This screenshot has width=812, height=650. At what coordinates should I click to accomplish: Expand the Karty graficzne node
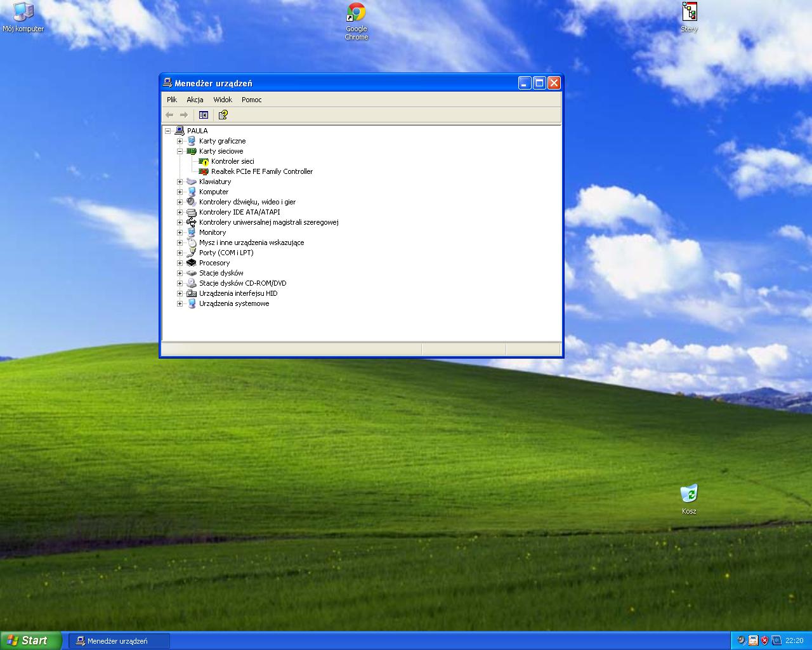point(180,141)
